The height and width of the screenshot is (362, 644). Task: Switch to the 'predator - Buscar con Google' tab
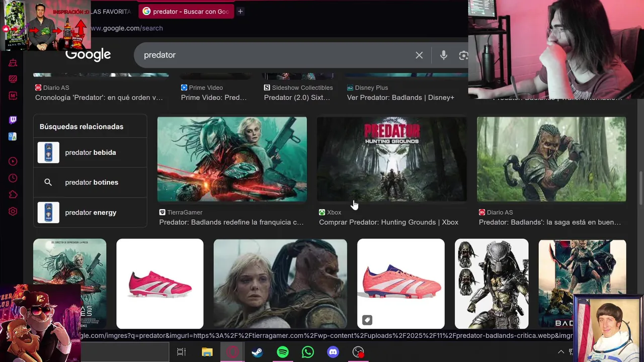coord(186,11)
